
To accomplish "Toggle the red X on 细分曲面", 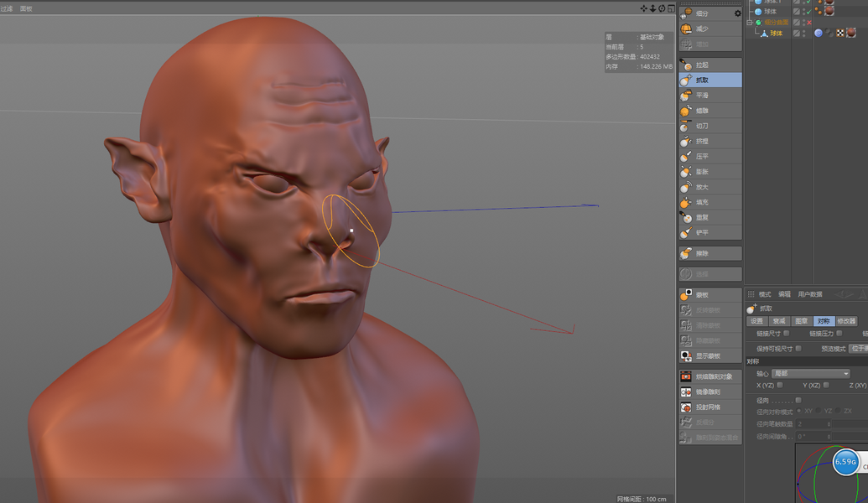I will (809, 23).
